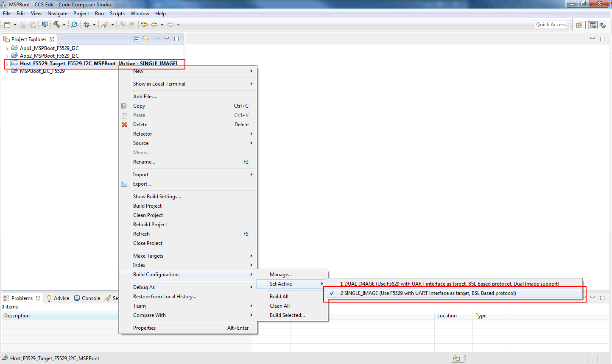Choose Build All in the submenu
Screen dimensions: 612x364
click(291, 297)
